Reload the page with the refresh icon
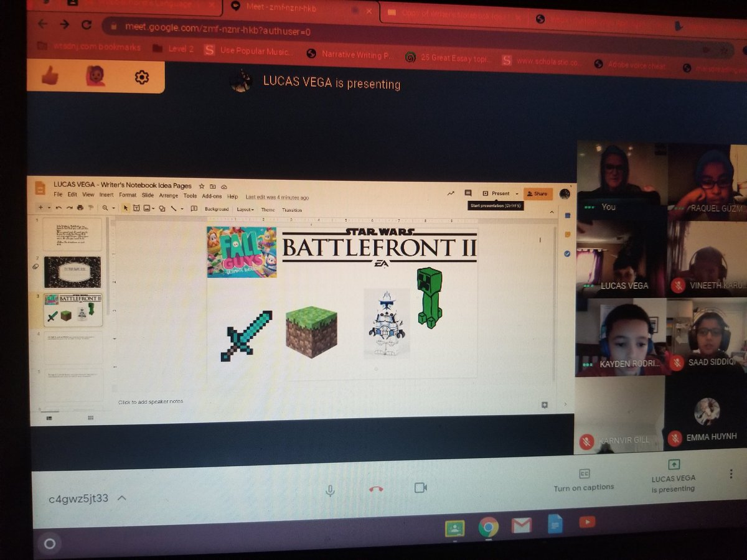 [87, 25]
